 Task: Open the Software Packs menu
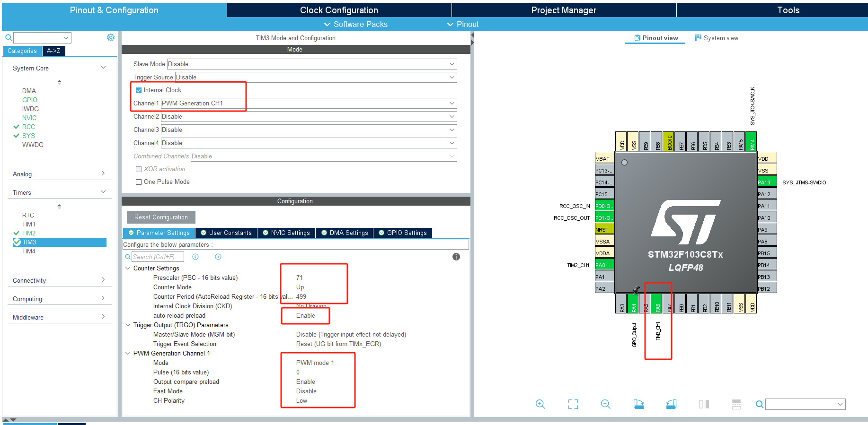click(x=355, y=24)
